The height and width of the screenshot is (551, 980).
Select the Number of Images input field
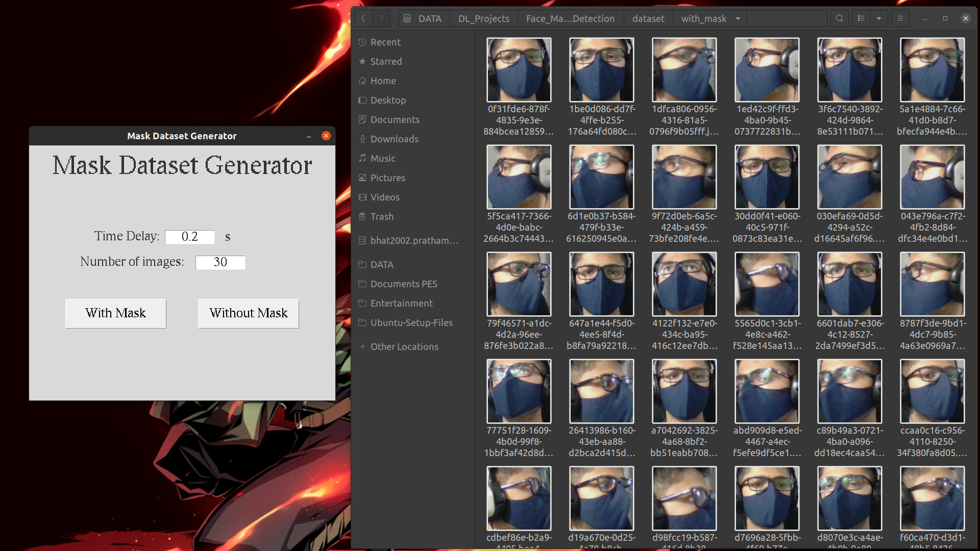[x=219, y=262]
